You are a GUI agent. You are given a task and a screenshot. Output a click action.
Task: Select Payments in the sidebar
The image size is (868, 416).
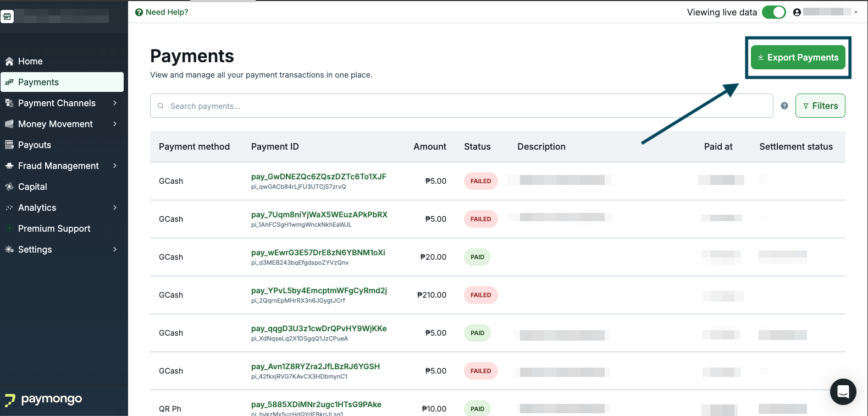click(x=62, y=82)
